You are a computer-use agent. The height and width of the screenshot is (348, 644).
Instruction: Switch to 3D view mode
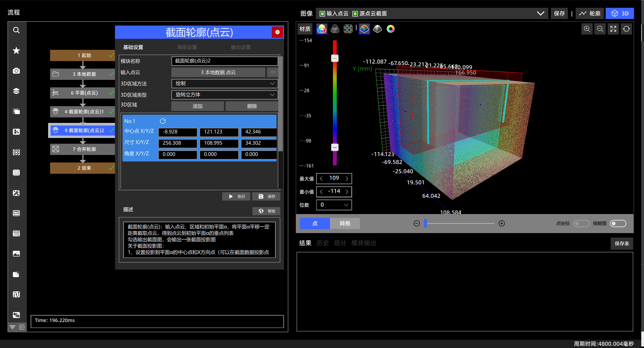coord(620,14)
